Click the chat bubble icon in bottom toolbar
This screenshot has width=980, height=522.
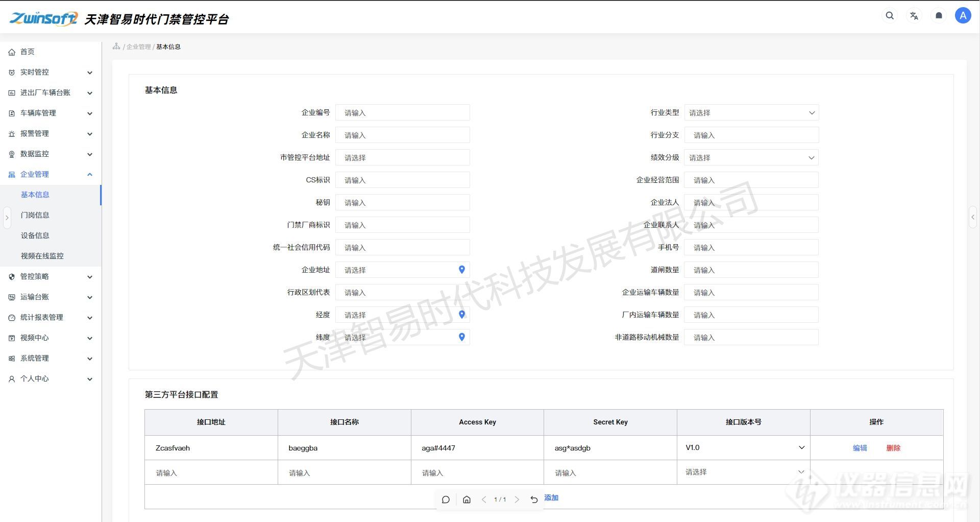click(x=446, y=500)
